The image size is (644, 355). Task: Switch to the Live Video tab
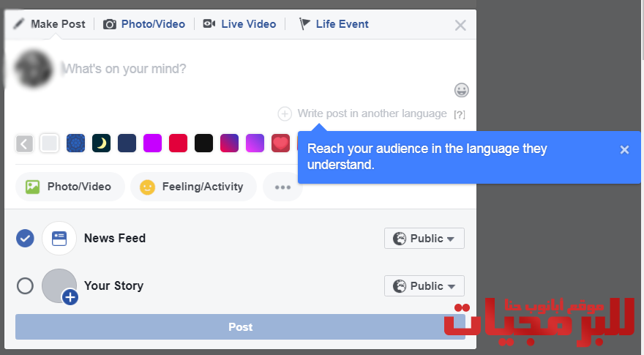(x=239, y=24)
